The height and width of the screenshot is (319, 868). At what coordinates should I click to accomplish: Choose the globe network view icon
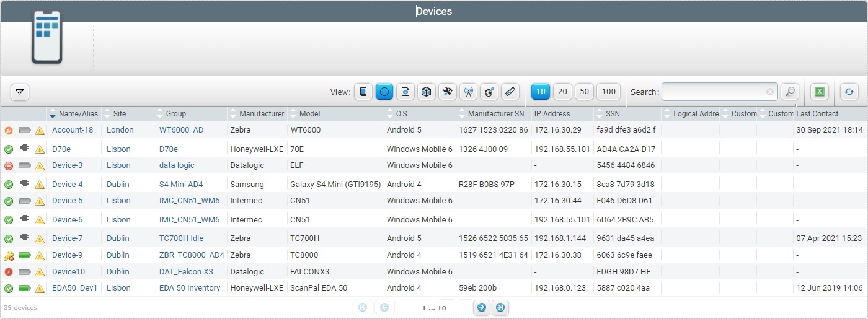489,92
